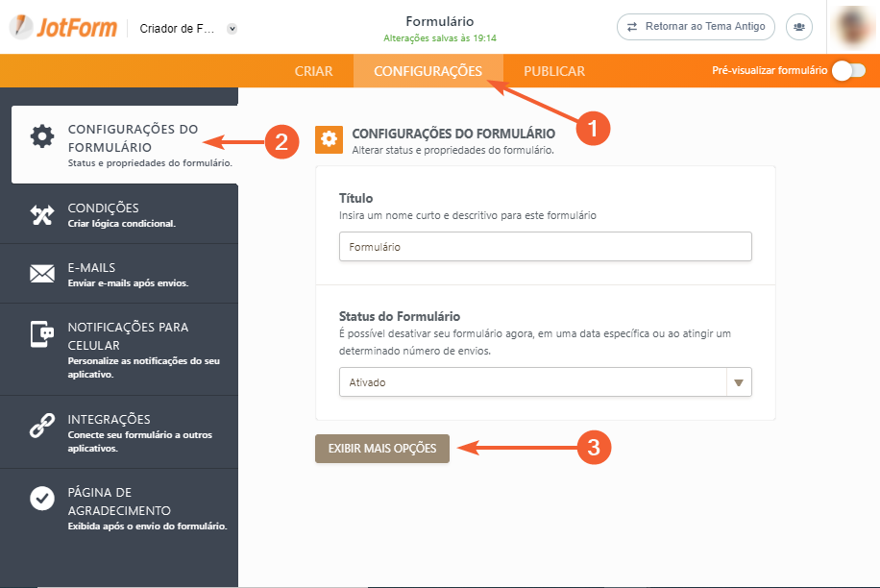Click Retornar ao Tema Antigo button
The image size is (880, 588).
[696, 27]
